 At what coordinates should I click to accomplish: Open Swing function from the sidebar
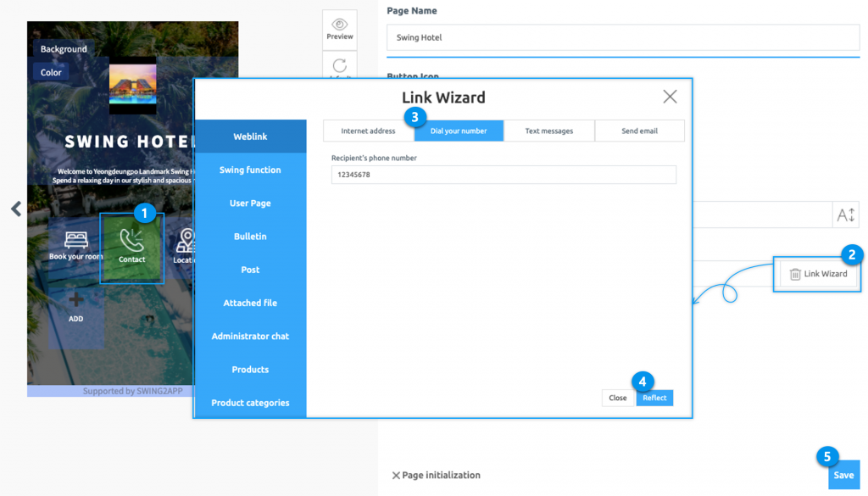point(250,170)
